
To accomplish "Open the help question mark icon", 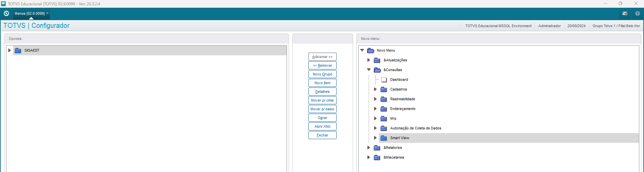I will 638,13.
